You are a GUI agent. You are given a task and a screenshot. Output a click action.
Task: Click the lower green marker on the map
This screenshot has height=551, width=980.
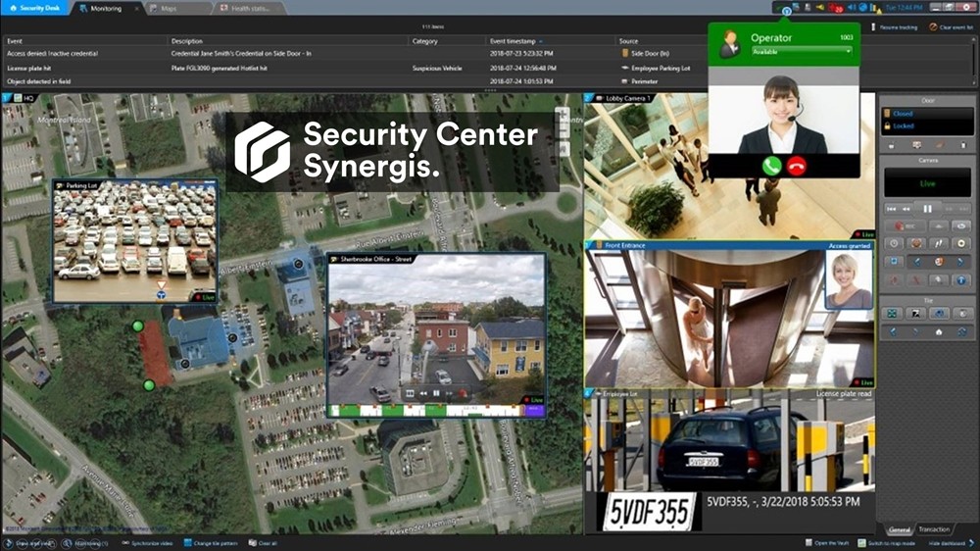coord(149,385)
